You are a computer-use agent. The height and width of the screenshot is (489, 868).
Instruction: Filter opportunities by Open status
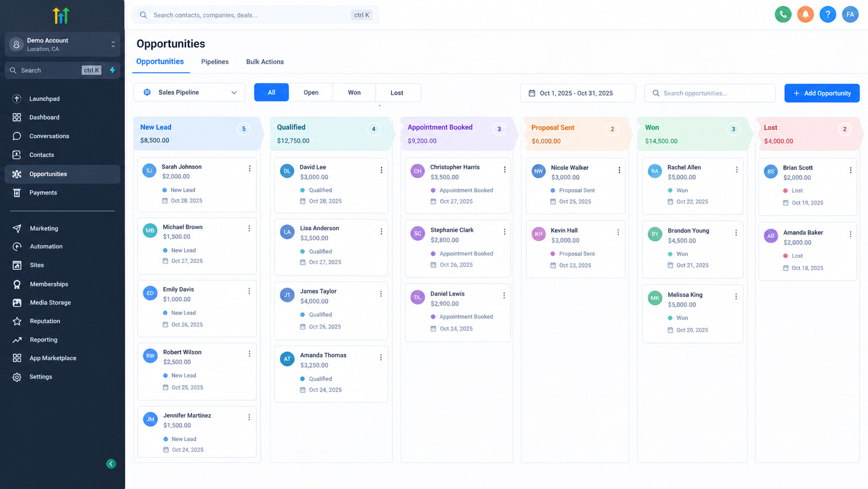coord(311,92)
